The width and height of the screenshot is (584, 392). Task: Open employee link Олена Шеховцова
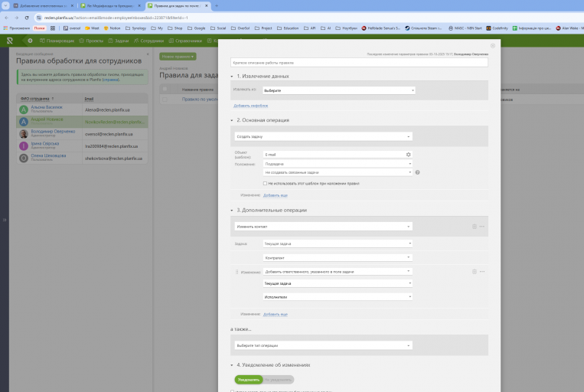48,155
